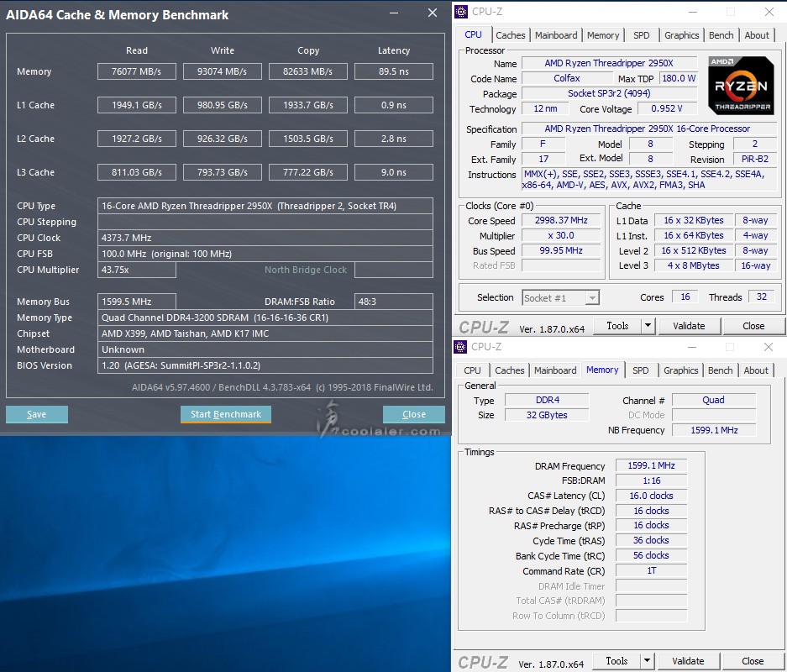Expand the Socket #1 selection combo box

[x=592, y=298]
